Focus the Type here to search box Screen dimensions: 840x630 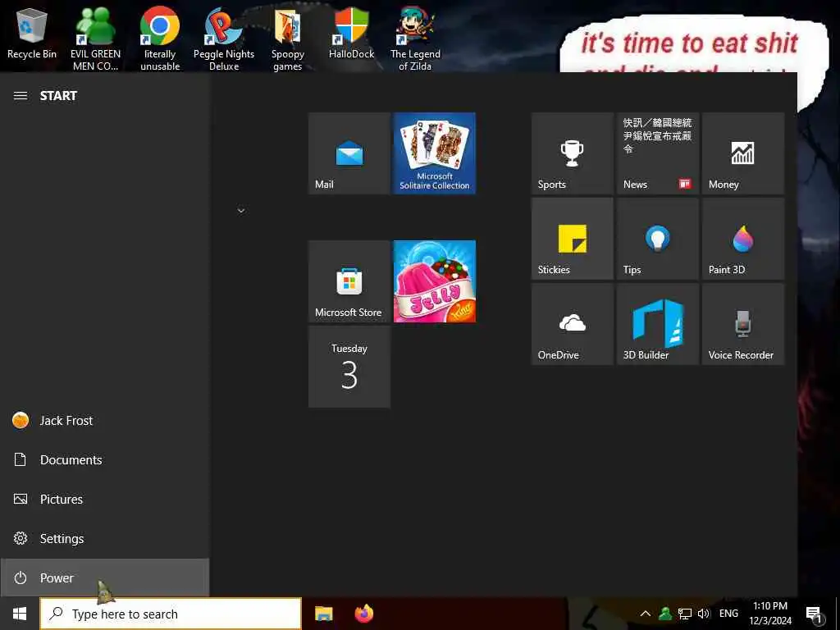coord(171,614)
